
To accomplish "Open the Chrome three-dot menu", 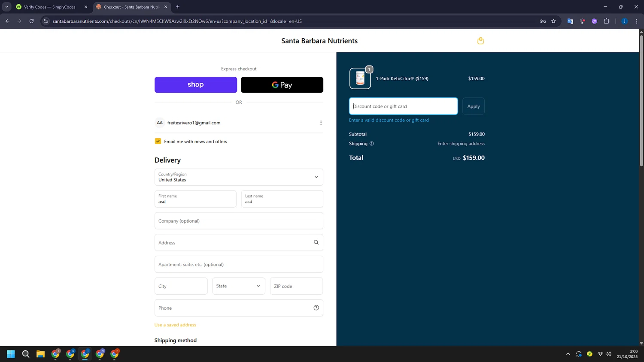I will (x=637, y=21).
